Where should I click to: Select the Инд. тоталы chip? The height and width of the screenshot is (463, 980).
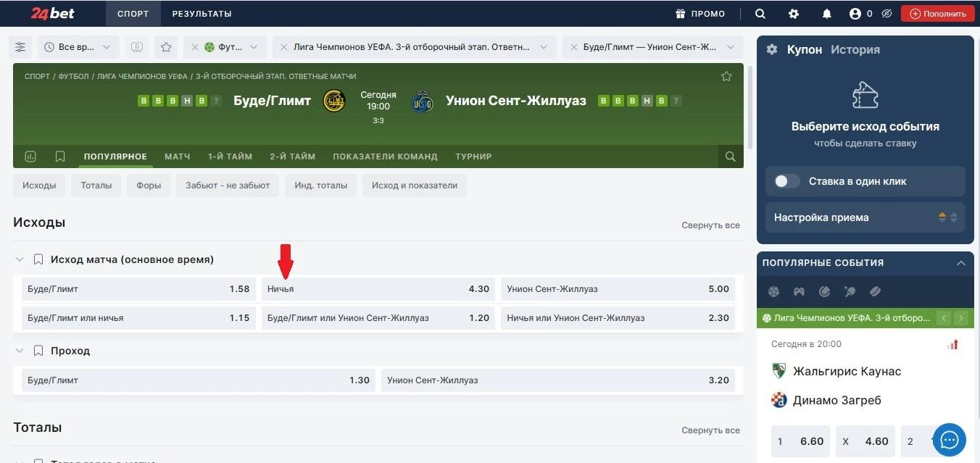point(321,185)
